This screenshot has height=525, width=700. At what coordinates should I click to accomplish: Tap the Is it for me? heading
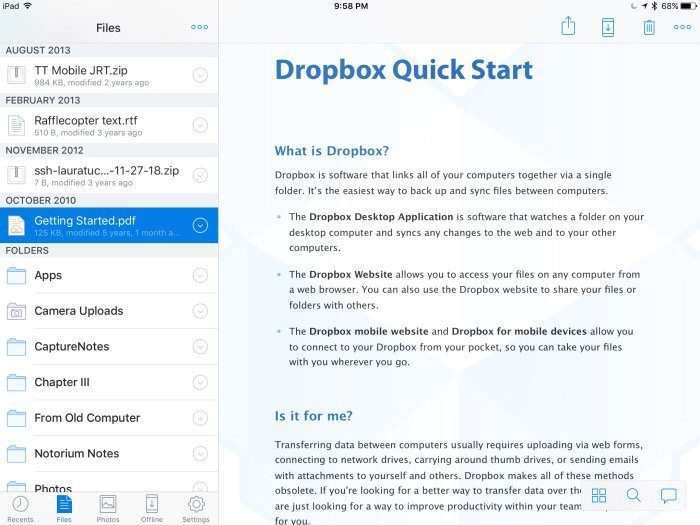[x=313, y=416]
